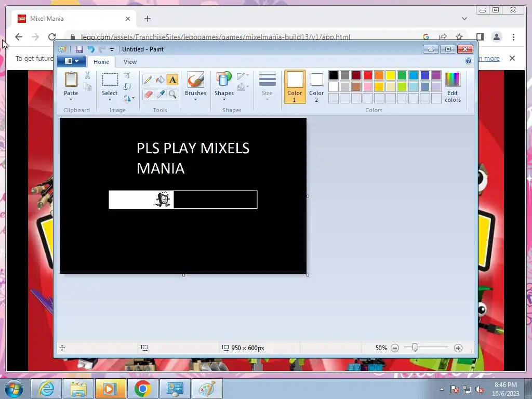Activate the Text tool
This screenshot has width=532, height=399.
point(172,79)
